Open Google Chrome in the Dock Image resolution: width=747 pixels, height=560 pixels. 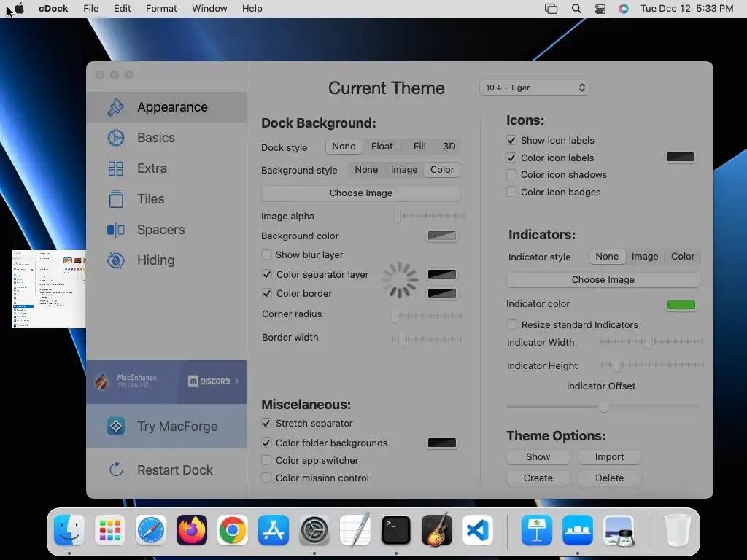coord(233,530)
